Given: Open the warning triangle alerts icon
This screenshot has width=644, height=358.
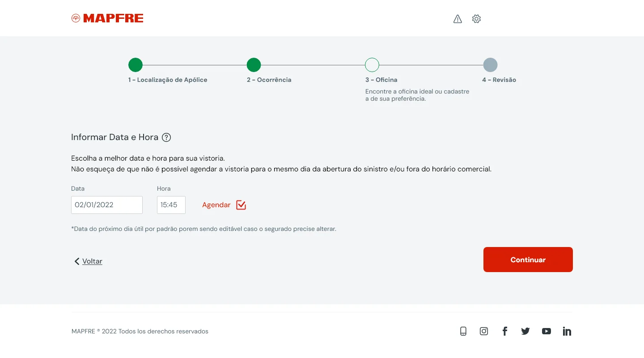Looking at the screenshot, I should 458,19.
